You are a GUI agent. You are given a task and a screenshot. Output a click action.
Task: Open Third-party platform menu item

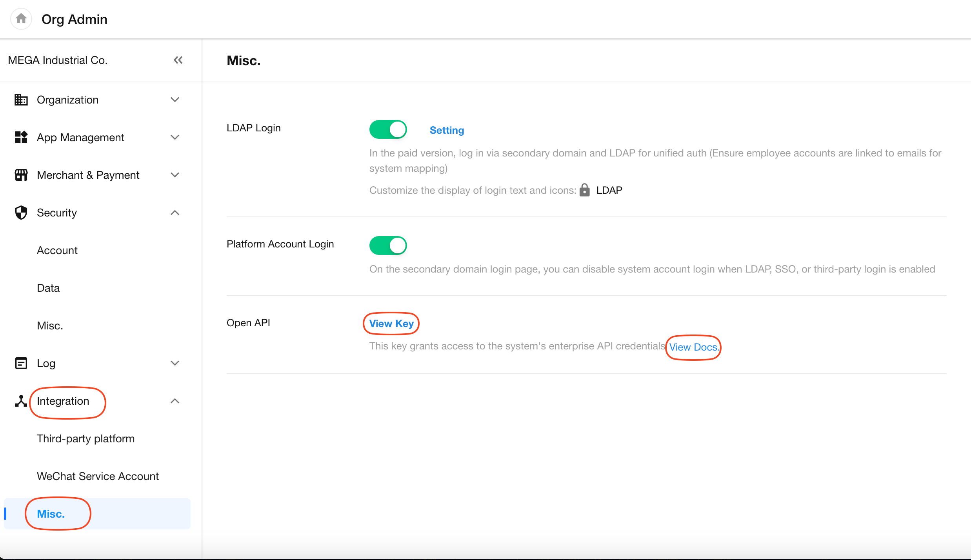coord(85,438)
